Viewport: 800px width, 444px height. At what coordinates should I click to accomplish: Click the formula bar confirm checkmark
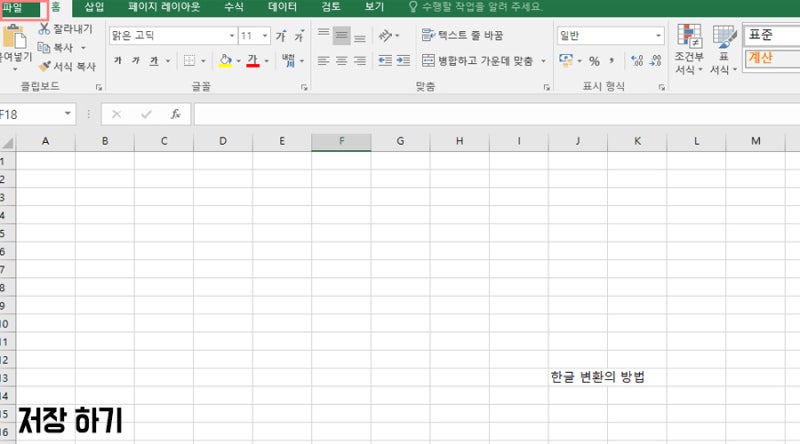point(146,114)
